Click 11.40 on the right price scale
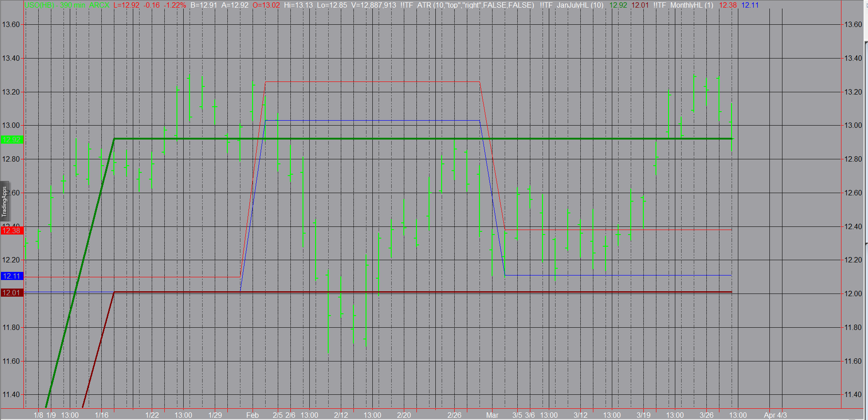Viewport: 868px width, 420px height. pyautogui.click(x=853, y=395)
